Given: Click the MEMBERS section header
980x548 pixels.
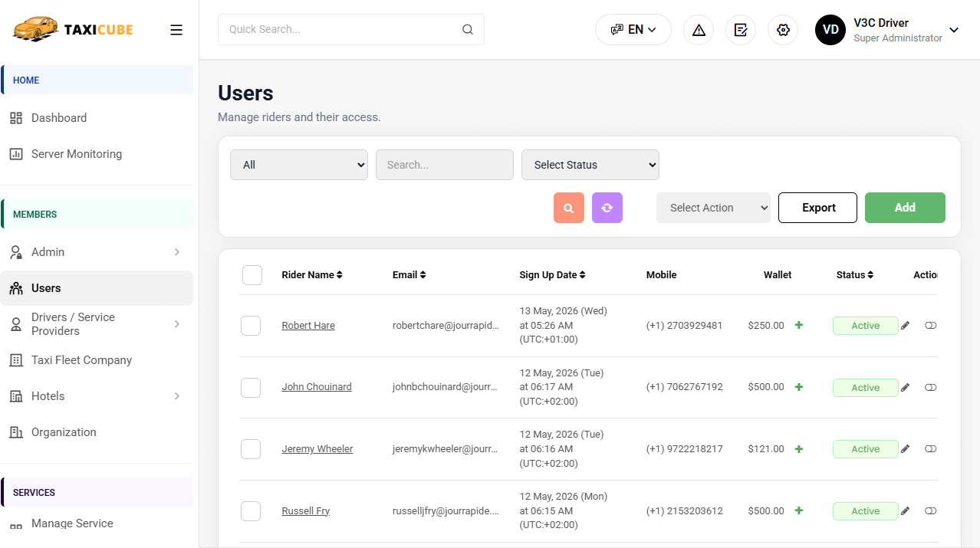Looking at the screenshot, I should click(97, 214).
